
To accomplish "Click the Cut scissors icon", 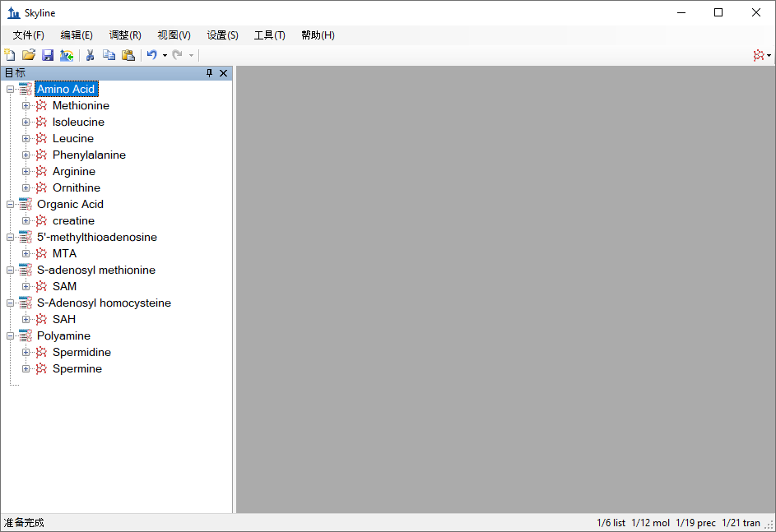I will click(x=90, y=55).
